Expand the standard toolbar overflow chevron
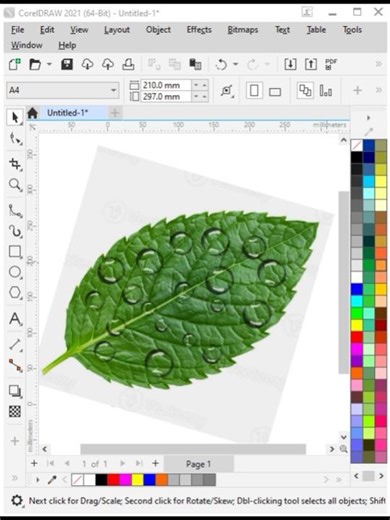The width and height of the screenshot is (390, 520). (379, 64)
